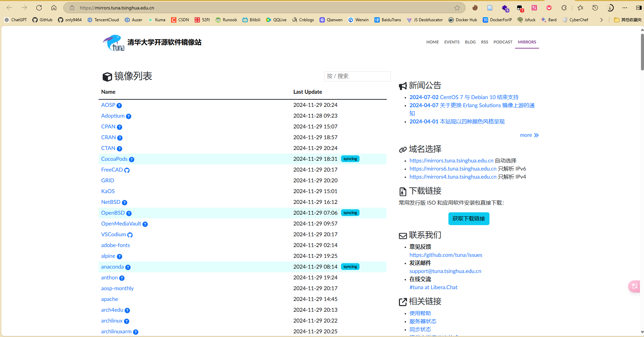Open browser history clock icon

point(595,8)
